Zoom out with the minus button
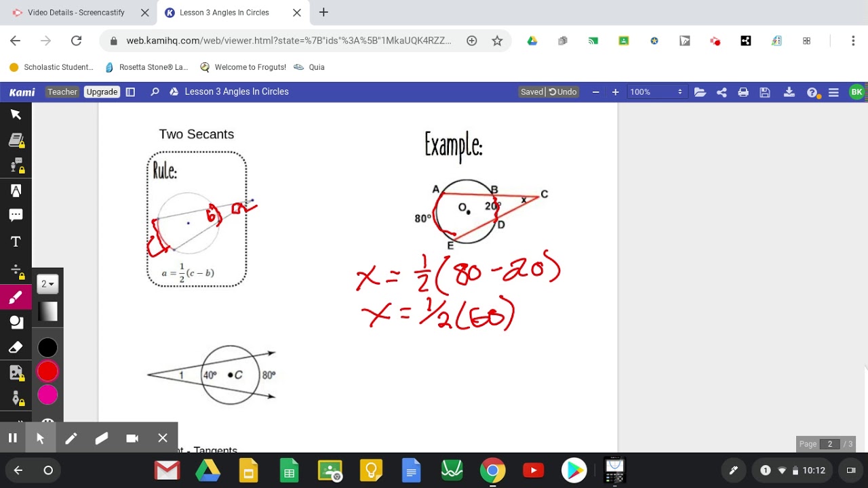Screen dimensions: 868x488 595,92
